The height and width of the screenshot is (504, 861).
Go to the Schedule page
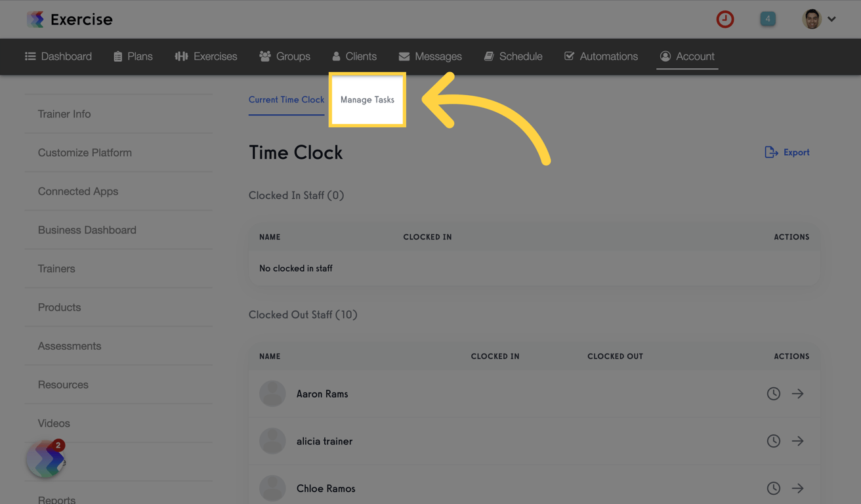[x=513, y=56]
